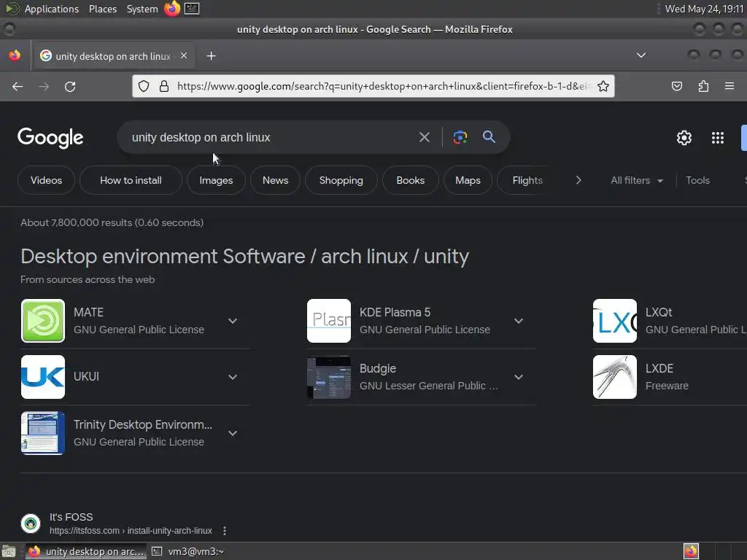
Task: Clear the Google search box text
Action: (424, 138)
